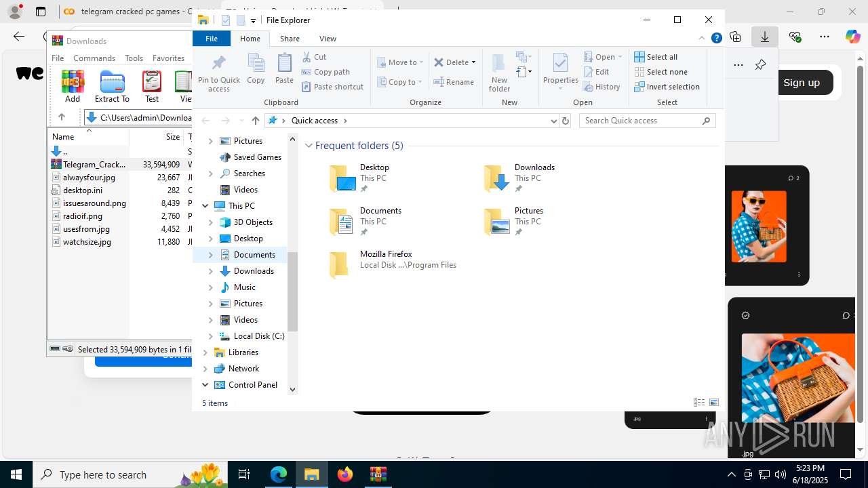Select issuesaround.png in WinRAR list
This screenshot has height=488, width=868.
click(x=94, y=203)
